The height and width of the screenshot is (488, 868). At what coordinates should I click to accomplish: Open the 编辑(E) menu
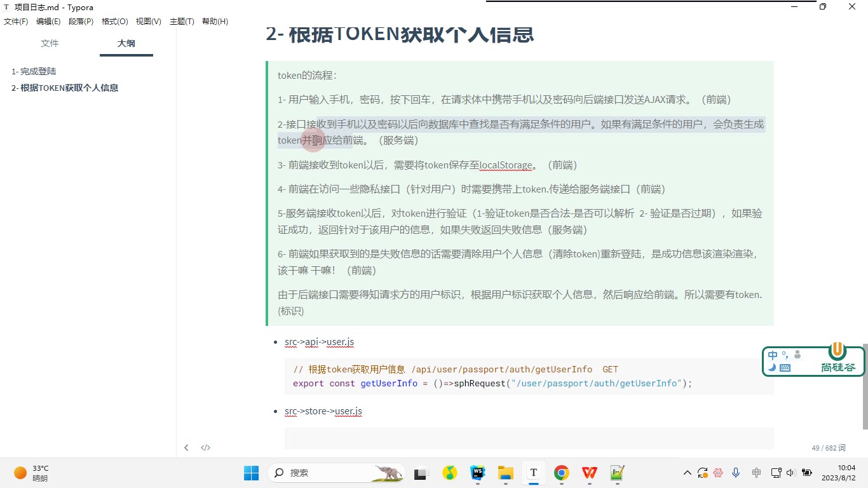(48, 22)
